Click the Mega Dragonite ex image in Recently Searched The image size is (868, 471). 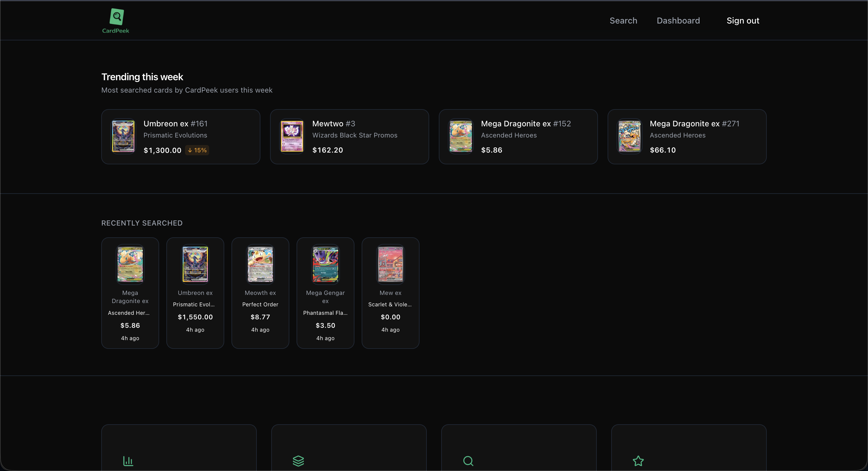pos(130,264)
